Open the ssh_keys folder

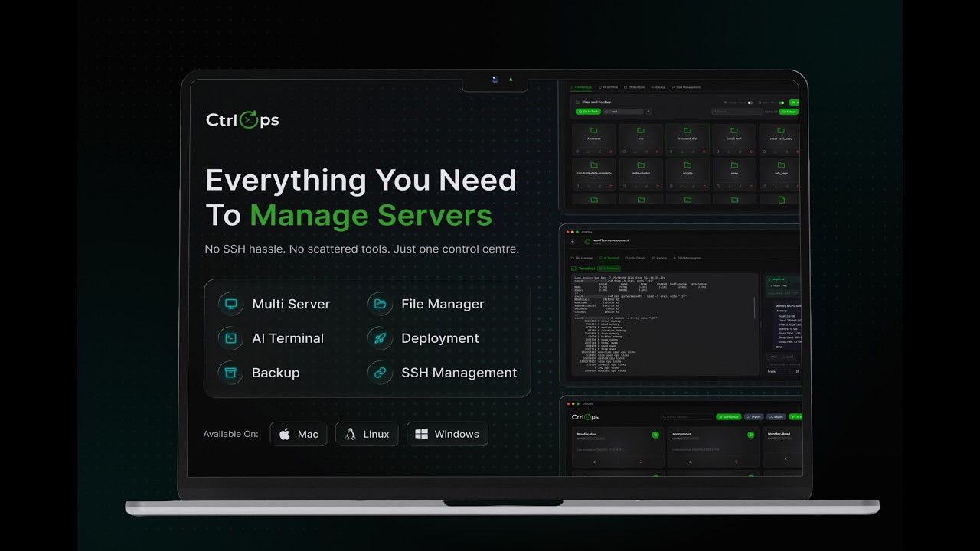click(x=781, y=174)
